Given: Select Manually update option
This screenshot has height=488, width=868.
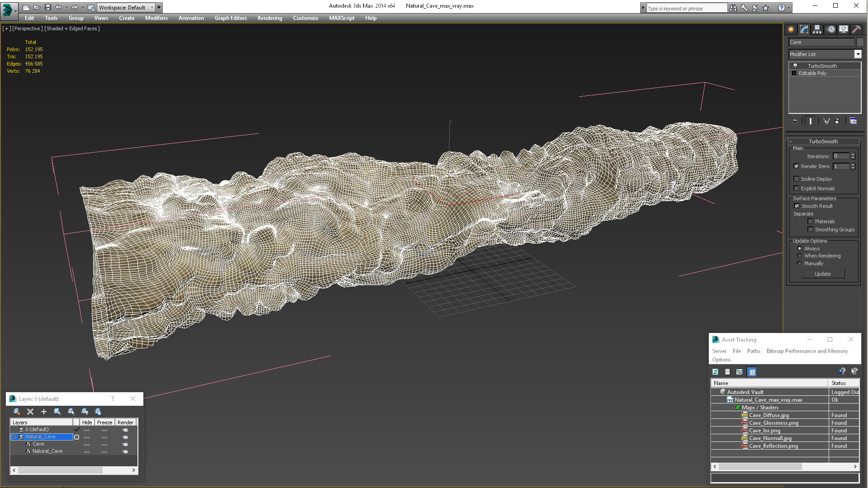Looking at the screenshot, I should (799, 263).
